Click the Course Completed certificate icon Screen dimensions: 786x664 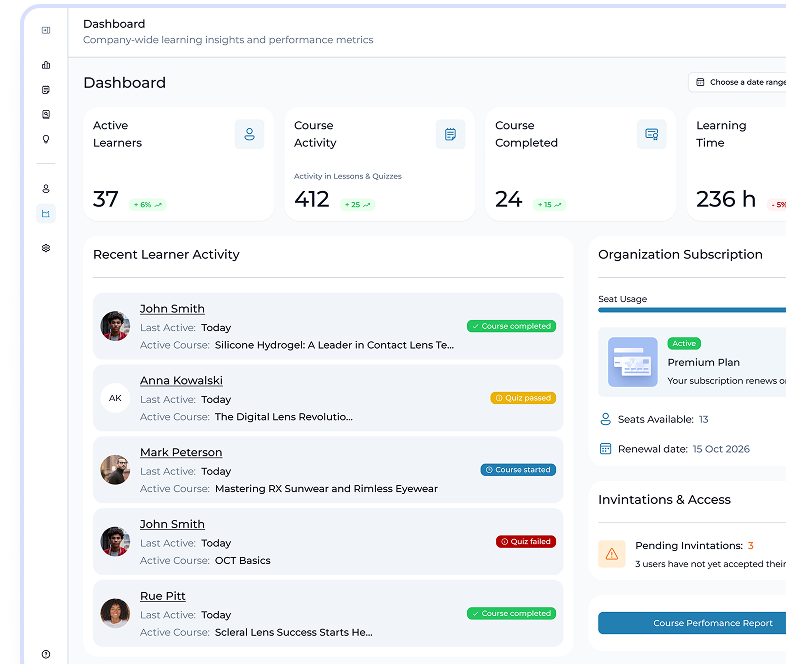point(651,134)
